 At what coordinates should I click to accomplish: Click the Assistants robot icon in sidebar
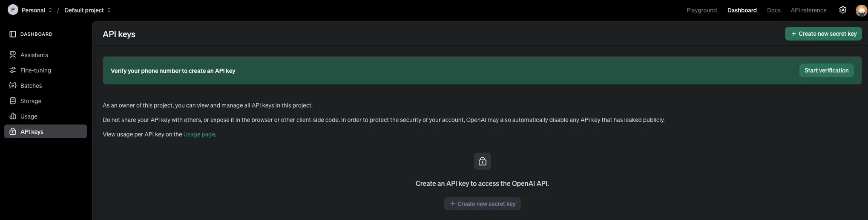point(13,55)
